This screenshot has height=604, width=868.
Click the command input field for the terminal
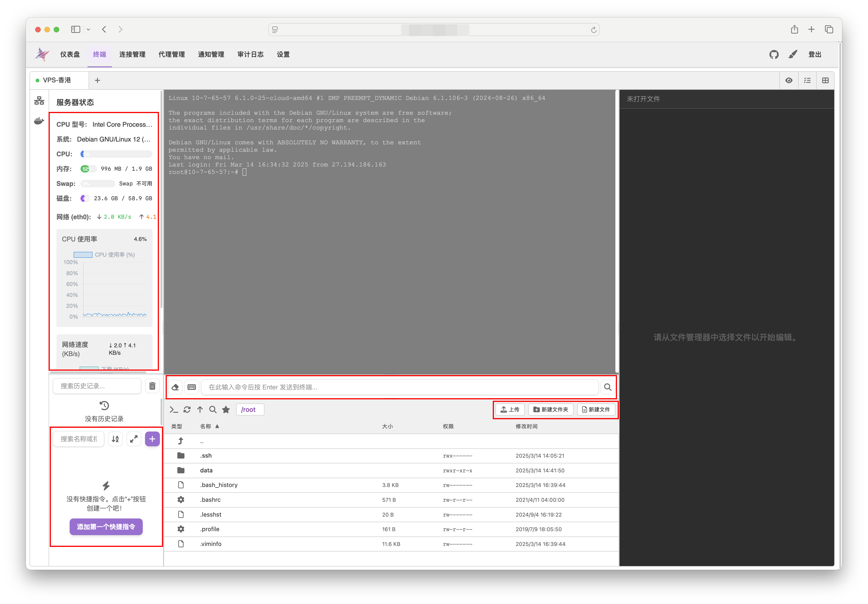(399, 387)
